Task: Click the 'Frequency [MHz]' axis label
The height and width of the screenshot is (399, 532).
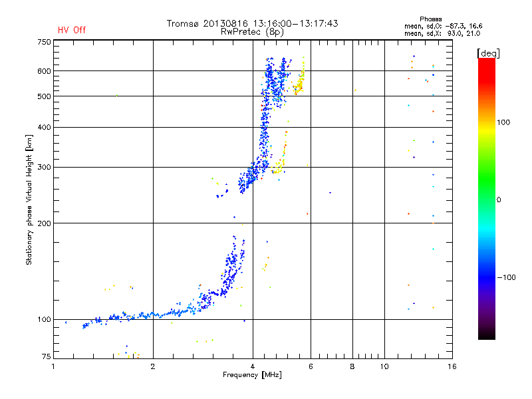Action: (252, 375)
